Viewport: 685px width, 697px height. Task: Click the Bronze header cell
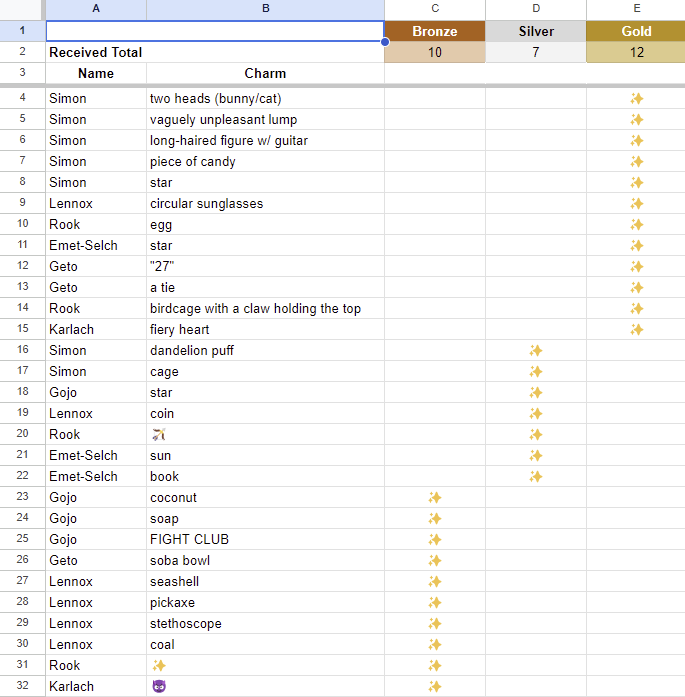(435, 31)
